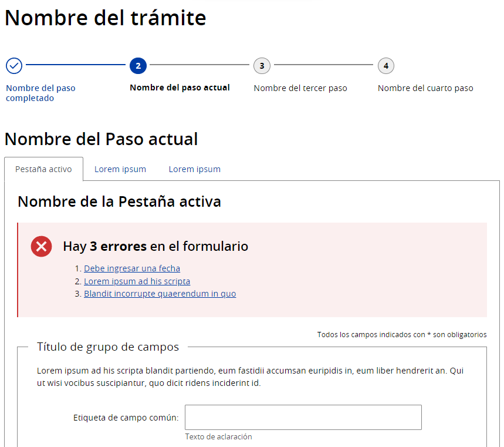Image resolution: width=504 pixels, height=447 pixels.
Task: Click the 'Texto de aclaración' helper text
Action: 218,437
